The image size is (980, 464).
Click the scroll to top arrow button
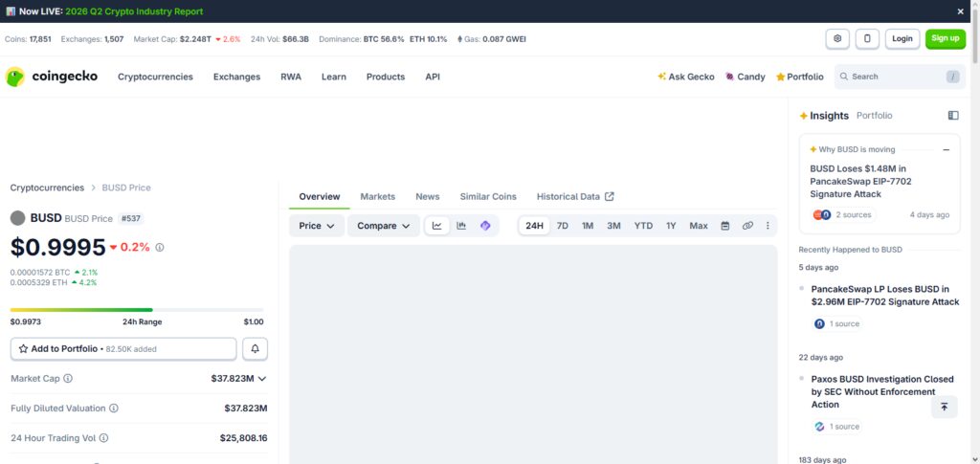click(x=944, y=407)
